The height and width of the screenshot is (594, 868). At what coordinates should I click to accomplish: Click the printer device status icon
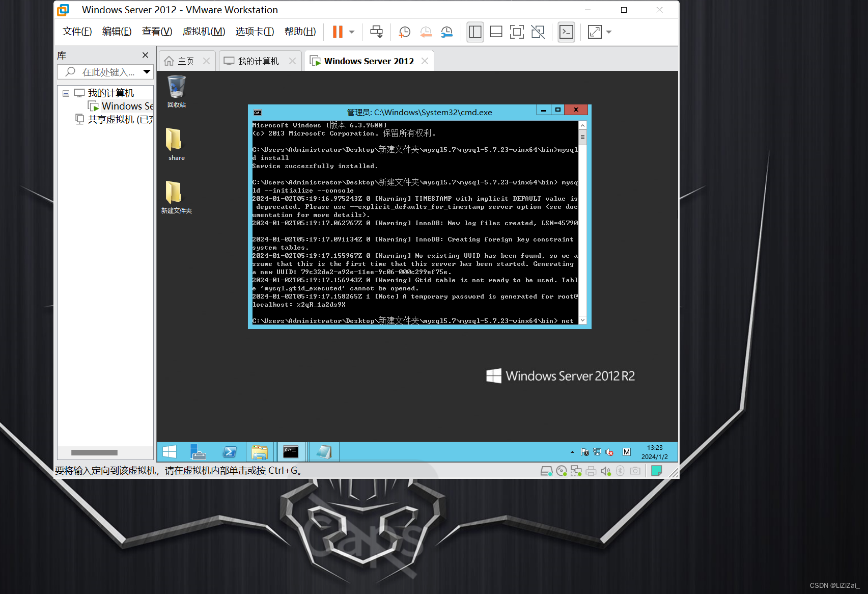click(x=591, y=471)
